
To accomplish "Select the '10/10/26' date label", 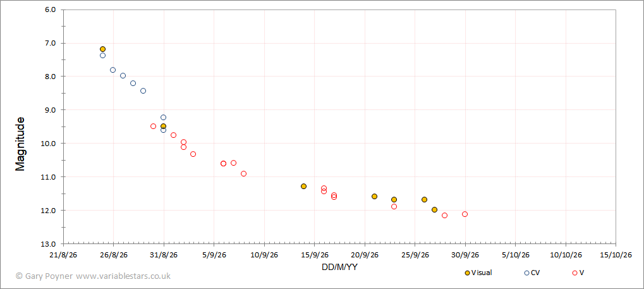I will click(x=566, y=255).
